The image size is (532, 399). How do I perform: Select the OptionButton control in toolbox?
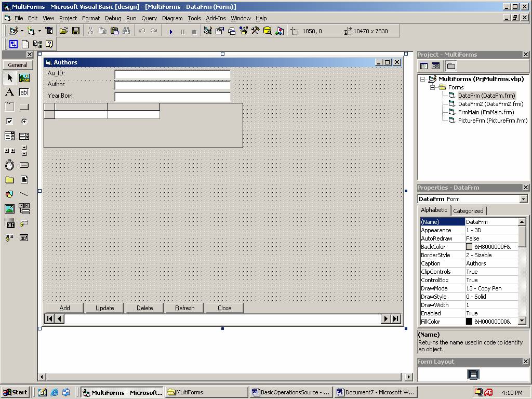pyautogui.click(x=24, y=122)
